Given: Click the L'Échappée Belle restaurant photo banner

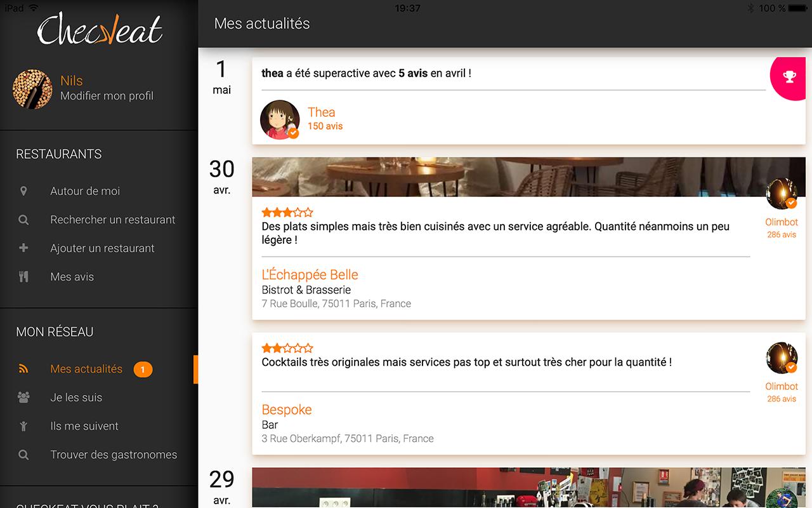Looking at the screenshot, I should tap(528, 177).
